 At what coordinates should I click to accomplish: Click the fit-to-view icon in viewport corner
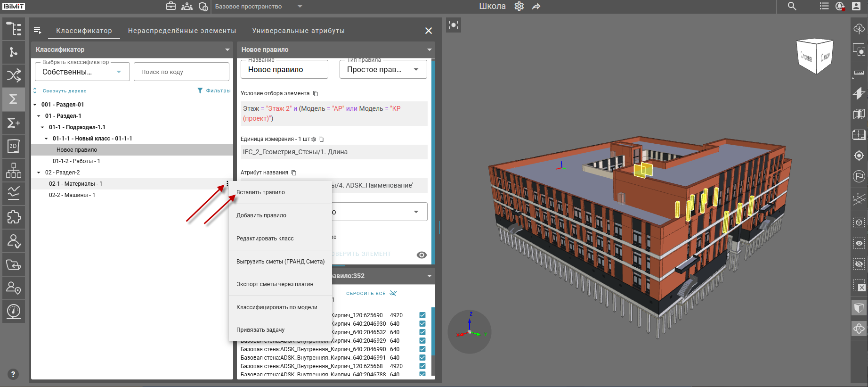[x=454, y=25]
